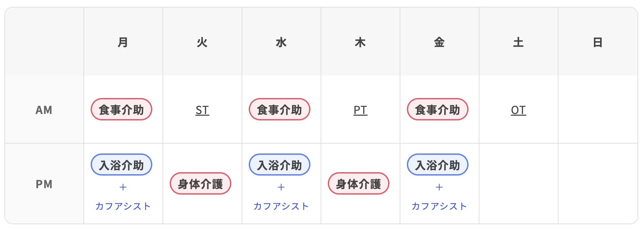
Task: Select Wednesday PM 入浴介助 badge
Action: (x=279, y=165)
